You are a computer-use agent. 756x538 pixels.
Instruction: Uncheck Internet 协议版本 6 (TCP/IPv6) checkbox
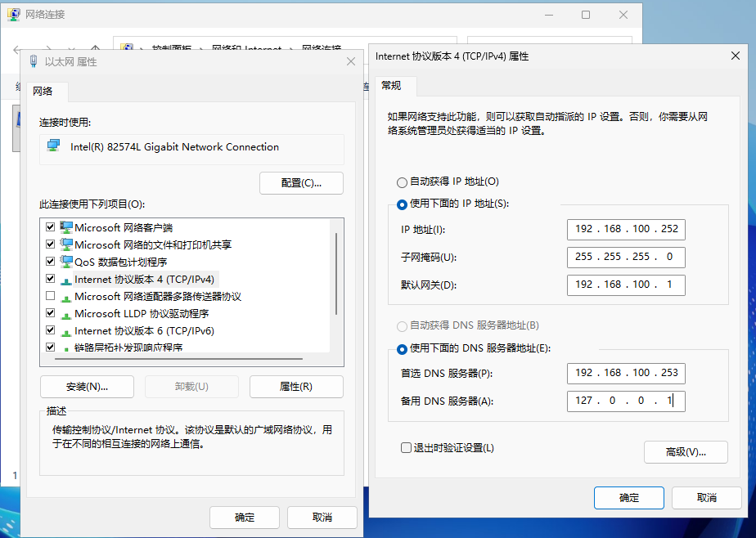coord(51,331)
